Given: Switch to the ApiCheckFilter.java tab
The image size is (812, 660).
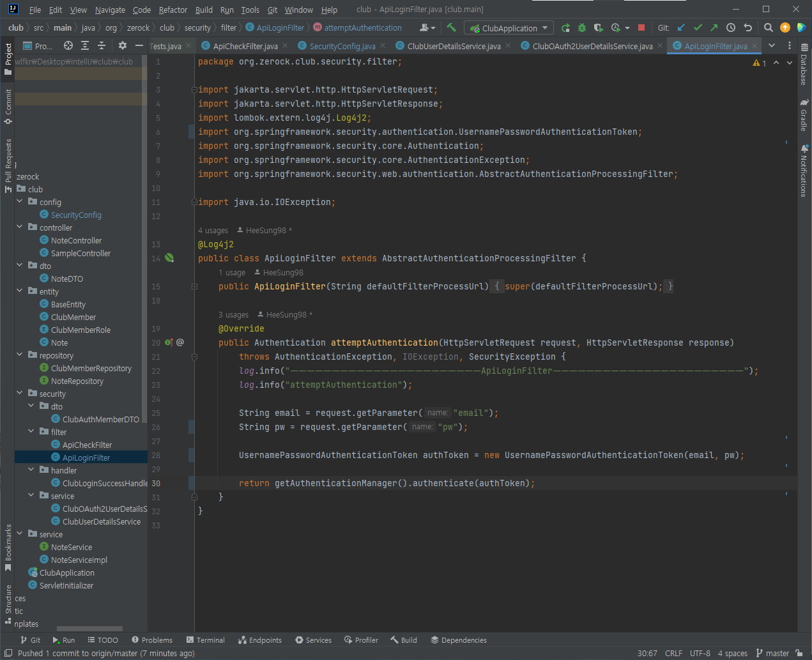Looking at the screenshot, I should click(245, 46).
